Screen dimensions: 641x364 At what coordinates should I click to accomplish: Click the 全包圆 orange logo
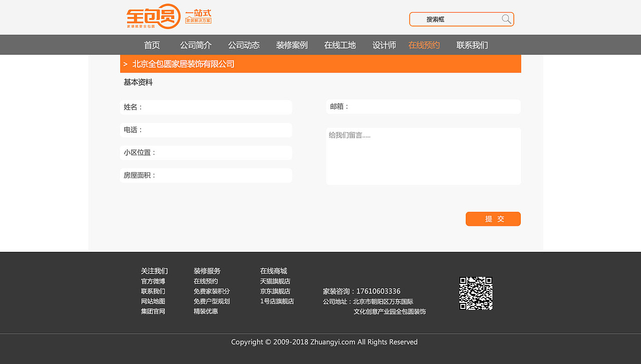click(153, 17)
